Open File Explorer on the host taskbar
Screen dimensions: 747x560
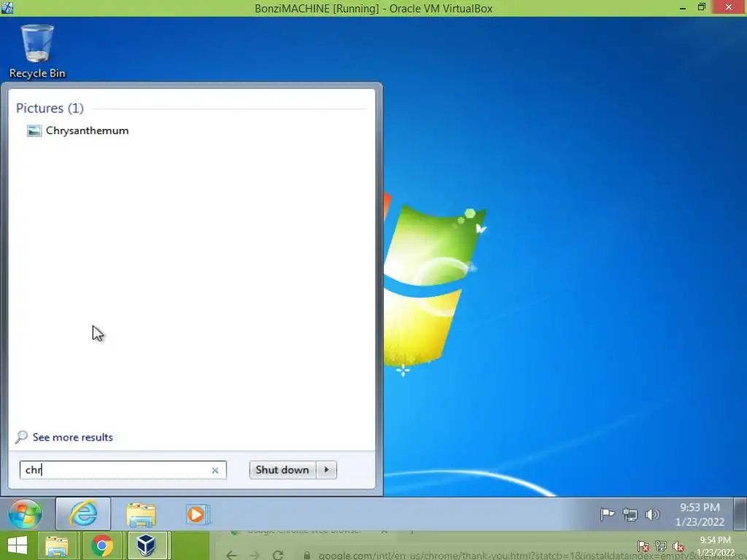tap(57, 545)
